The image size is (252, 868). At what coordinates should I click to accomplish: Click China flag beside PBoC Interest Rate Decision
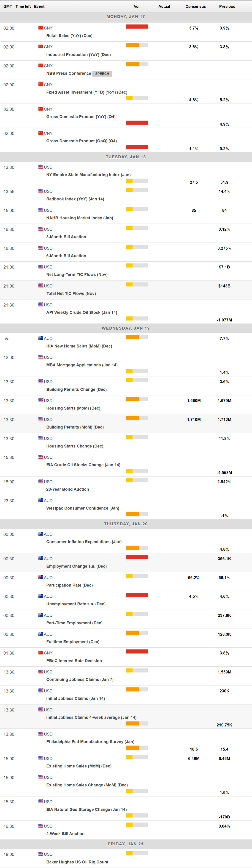(41, 652)
